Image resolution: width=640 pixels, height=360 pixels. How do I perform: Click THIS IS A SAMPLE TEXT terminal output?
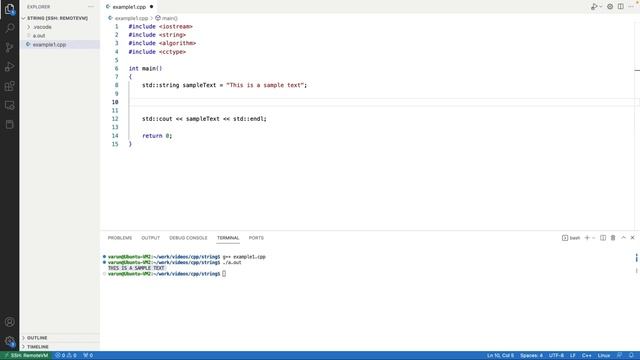coord(136,268)
